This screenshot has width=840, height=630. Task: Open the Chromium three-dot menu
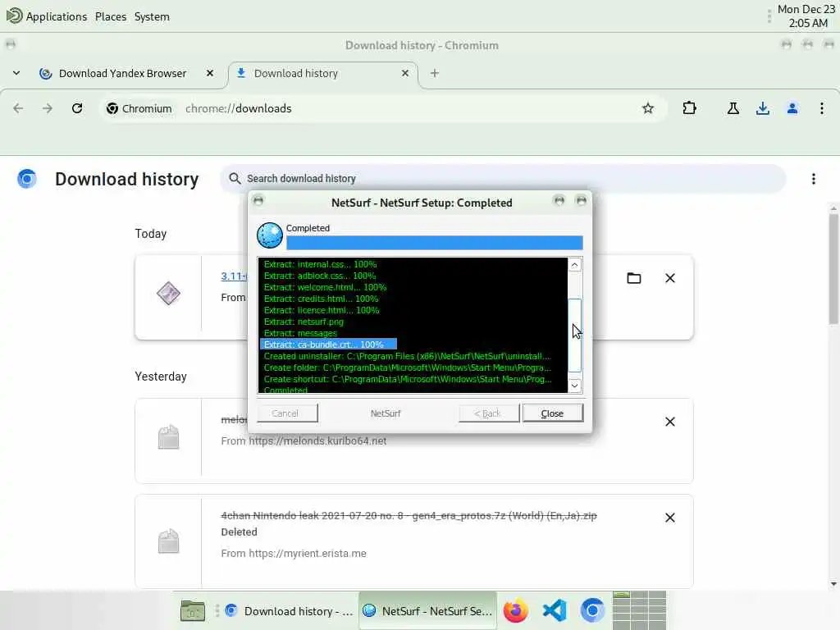pyautogui.click(x=821, y=108)
